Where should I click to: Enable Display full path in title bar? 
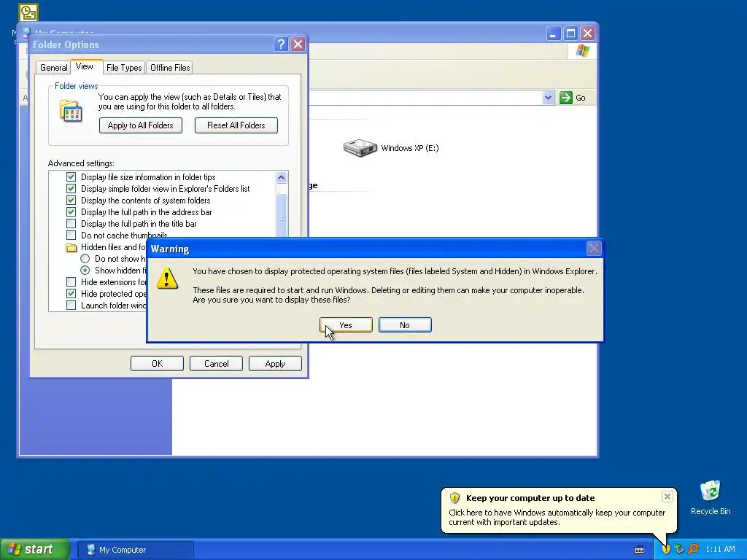pyautogui.click(x=71, y=224)
